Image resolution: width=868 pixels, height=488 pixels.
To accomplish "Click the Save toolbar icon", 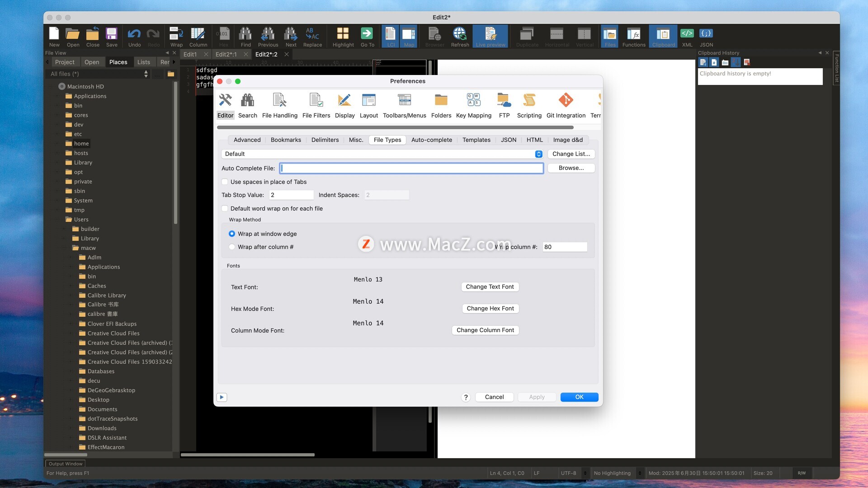I will tap(112, 37).
